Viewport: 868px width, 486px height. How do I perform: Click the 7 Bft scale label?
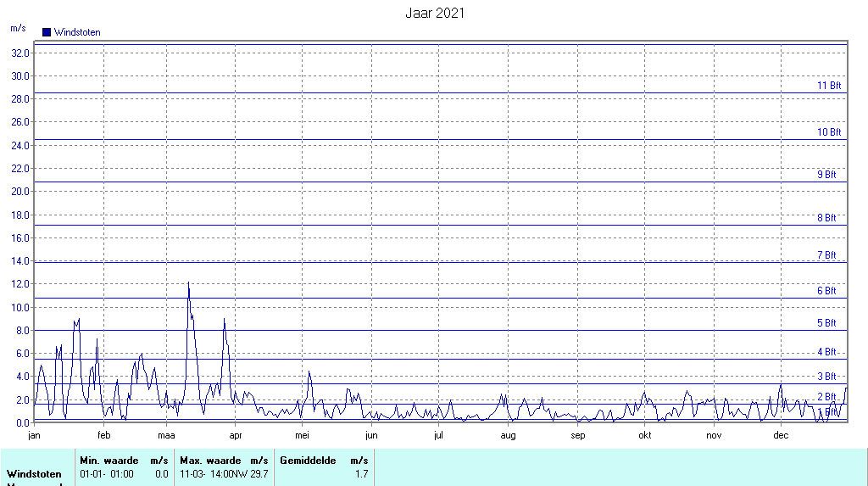pyautogui.click(x=826, y=255)
